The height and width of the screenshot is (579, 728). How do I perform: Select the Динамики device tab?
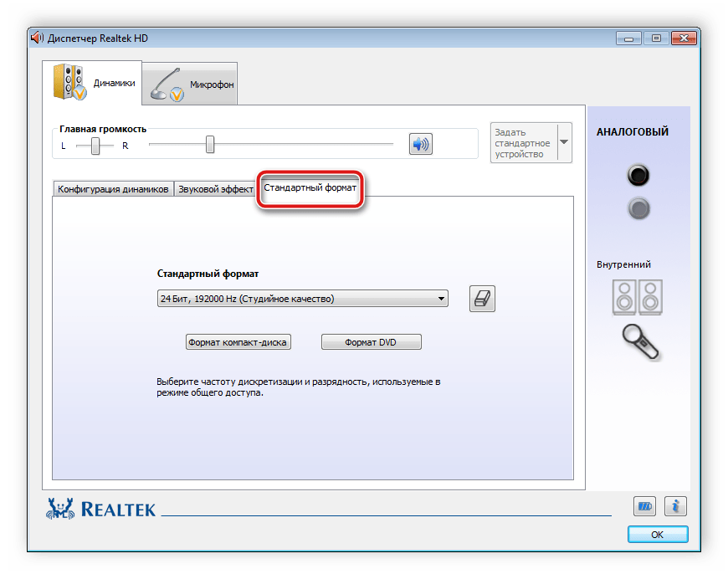pos(92,83)
